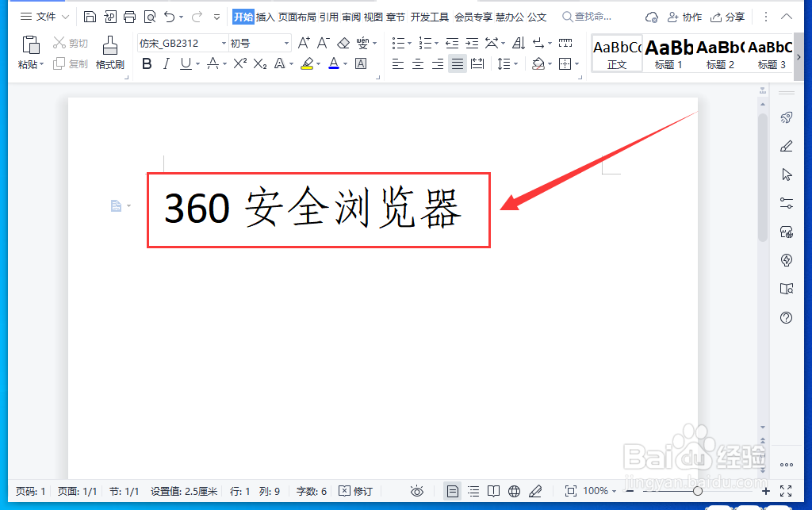Open numbered list dropdown
812x510 pixels.
pyautogui.click(x=436, y=44)
